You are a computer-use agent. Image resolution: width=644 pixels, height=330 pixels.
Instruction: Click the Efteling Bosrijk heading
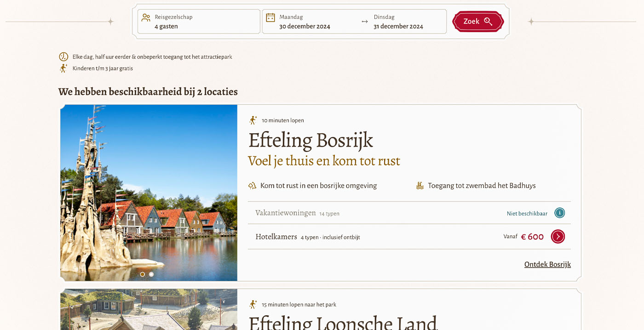pos(310,140)
